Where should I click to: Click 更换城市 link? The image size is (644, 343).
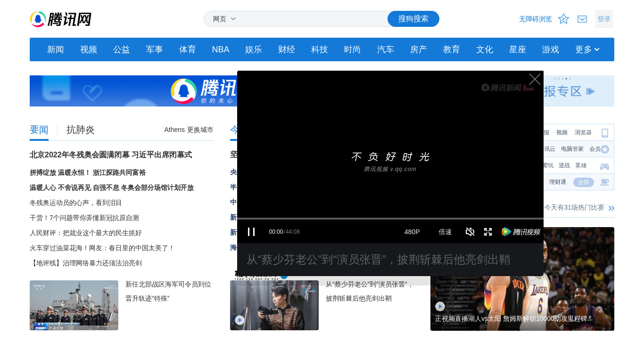point(200,130)
